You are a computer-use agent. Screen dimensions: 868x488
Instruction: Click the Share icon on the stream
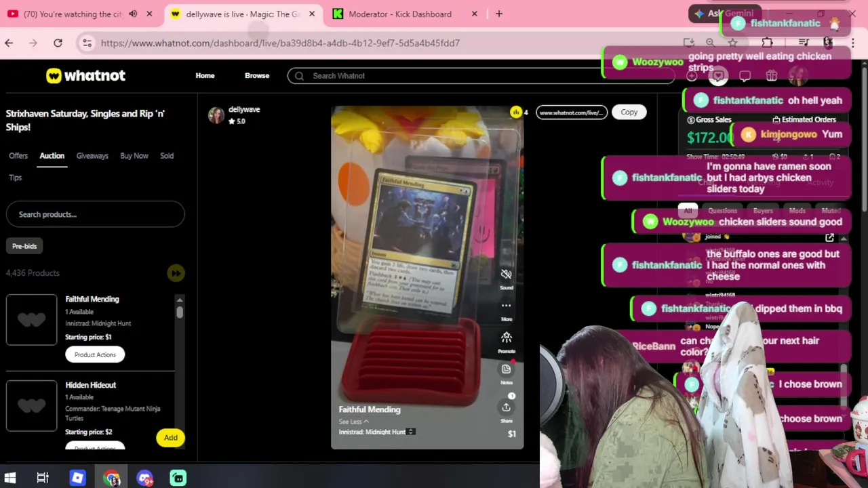(506, 407)
